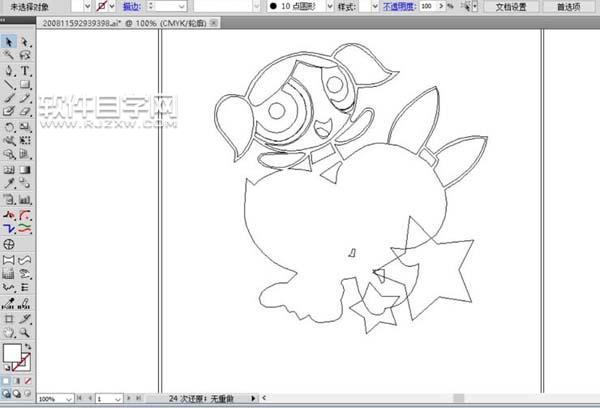Go to the last artboard
The height and width of the screenshot is (408, 600).
[x=139, y=398]
